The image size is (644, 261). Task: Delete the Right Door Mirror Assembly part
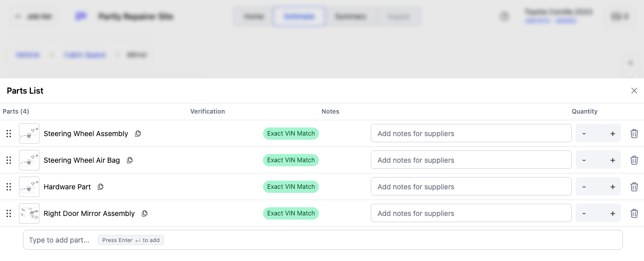click(x=634, y=213)
